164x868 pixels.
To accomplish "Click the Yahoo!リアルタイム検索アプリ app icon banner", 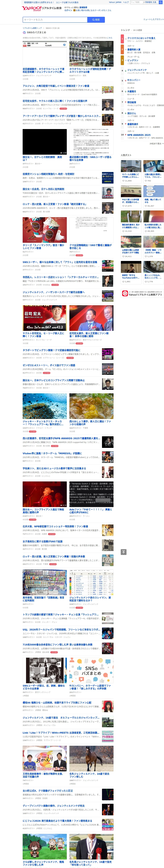I will [142, 294].
